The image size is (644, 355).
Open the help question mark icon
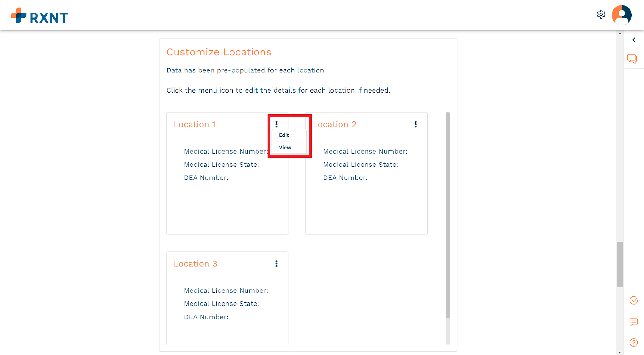coord(634,342)
